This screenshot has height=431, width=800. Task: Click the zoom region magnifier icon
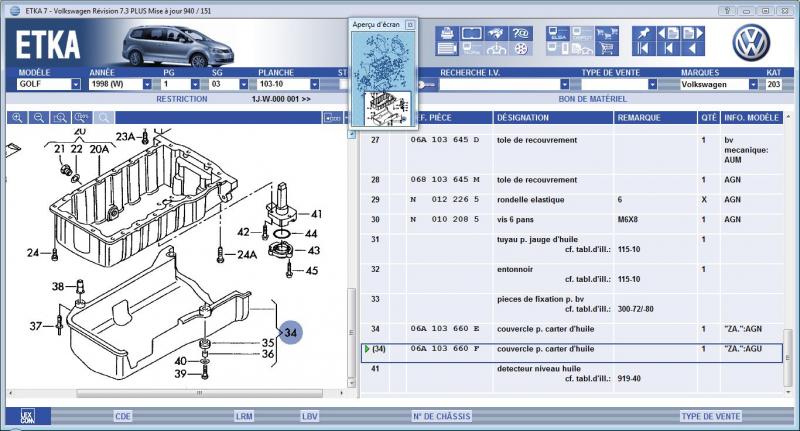(x=60, y=118)
